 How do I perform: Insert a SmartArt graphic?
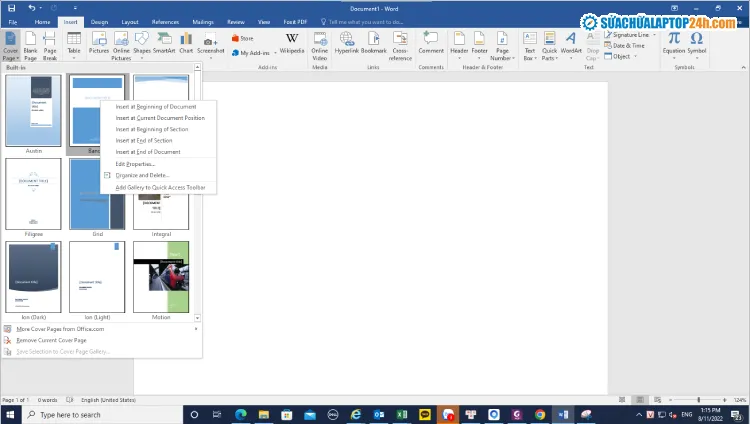tap(164, 43)
